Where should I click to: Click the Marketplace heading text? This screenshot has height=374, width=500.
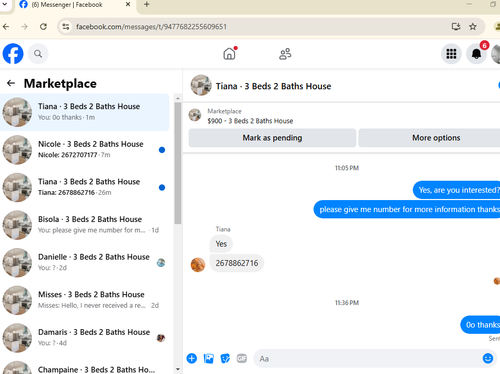pyautogui.click(x=60, y=83)
